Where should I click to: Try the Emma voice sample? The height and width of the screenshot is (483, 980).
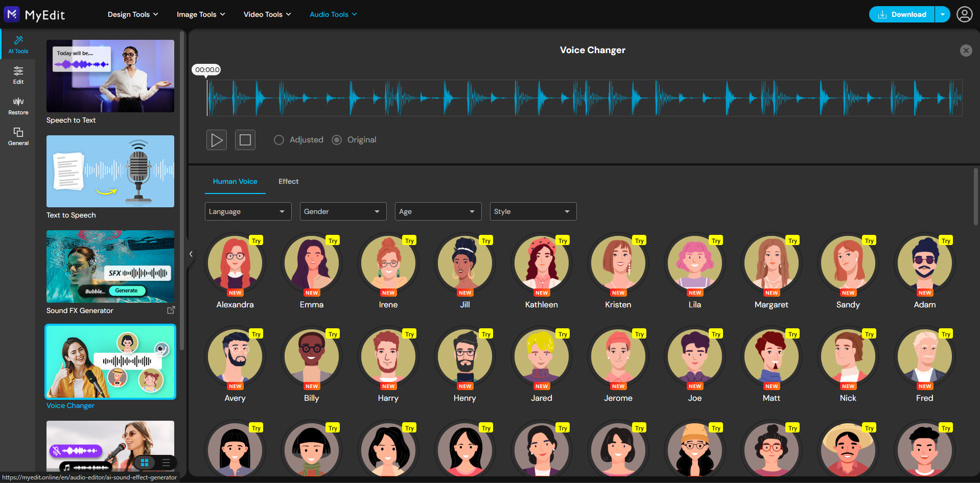click(x=333, y=240)
